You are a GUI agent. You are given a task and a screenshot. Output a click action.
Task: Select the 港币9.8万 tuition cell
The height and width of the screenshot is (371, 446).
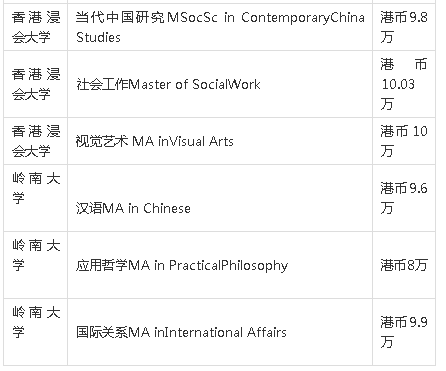(x=404, y=27)
